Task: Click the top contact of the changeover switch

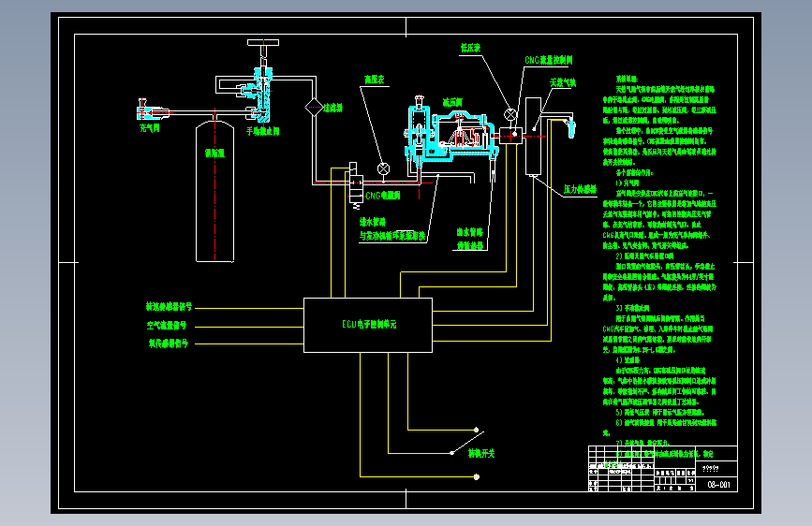Action: coord(477,430)
